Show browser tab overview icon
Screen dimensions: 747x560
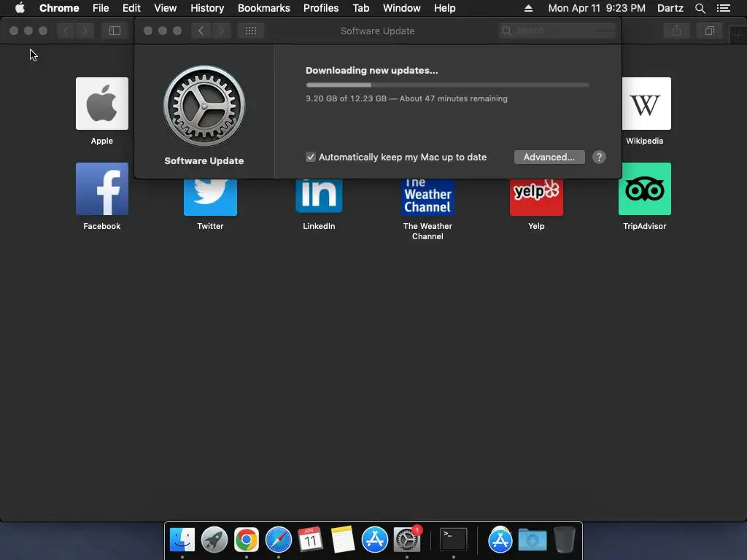click(x=709, y=31)
